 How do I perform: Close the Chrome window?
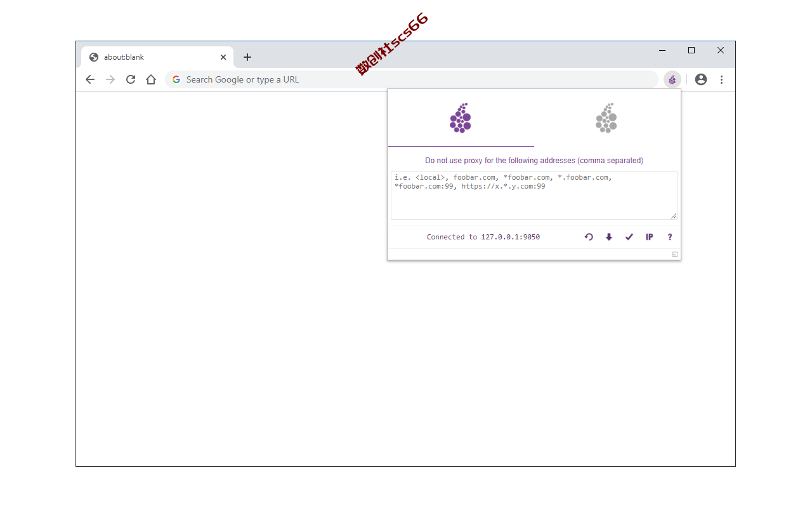coord(721,50)
